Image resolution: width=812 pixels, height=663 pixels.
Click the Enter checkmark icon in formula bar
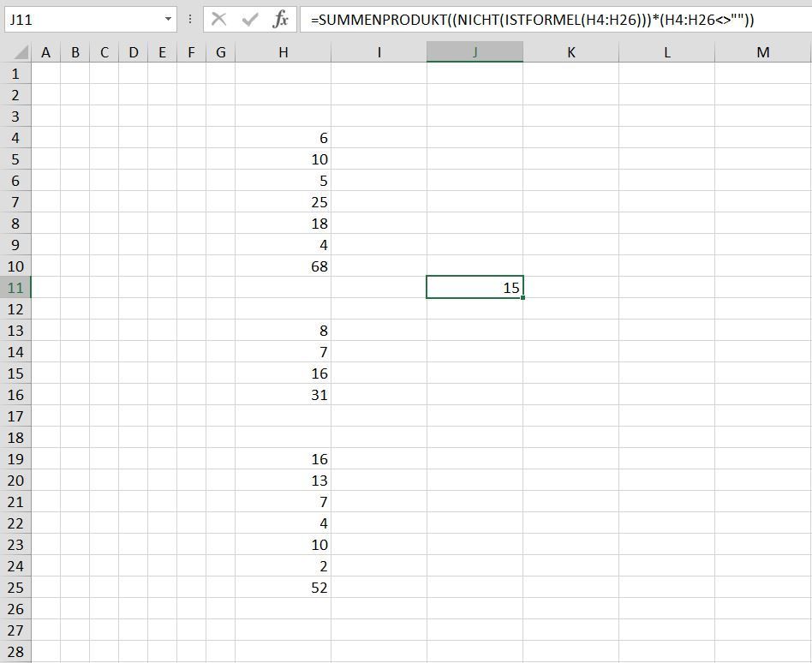click(250, 20)
